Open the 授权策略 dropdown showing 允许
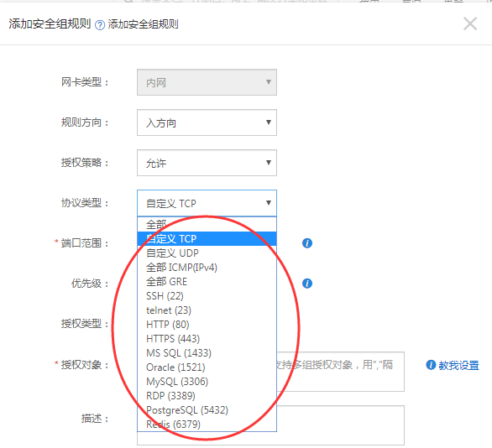 207,163
